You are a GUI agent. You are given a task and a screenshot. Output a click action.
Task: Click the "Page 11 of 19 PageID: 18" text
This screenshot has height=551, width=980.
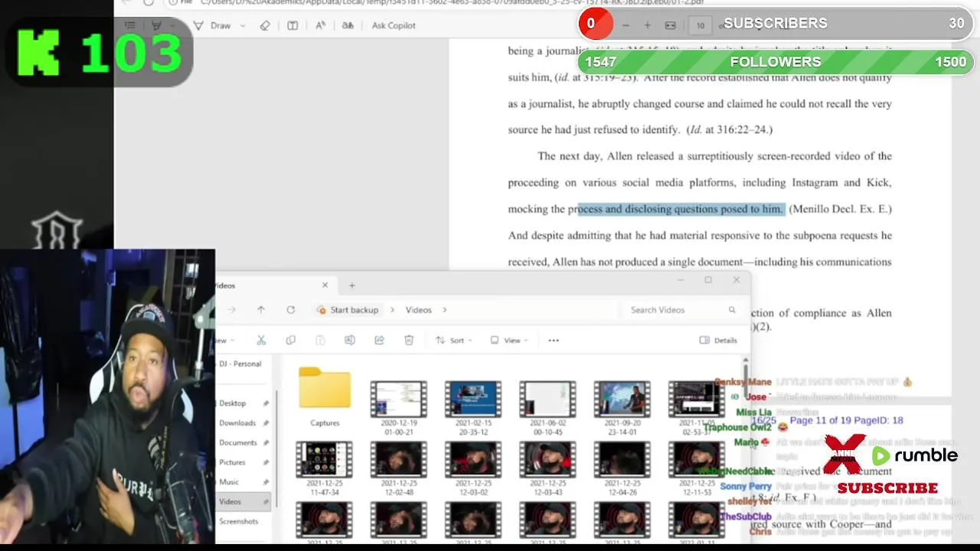[x=847, y=420]
